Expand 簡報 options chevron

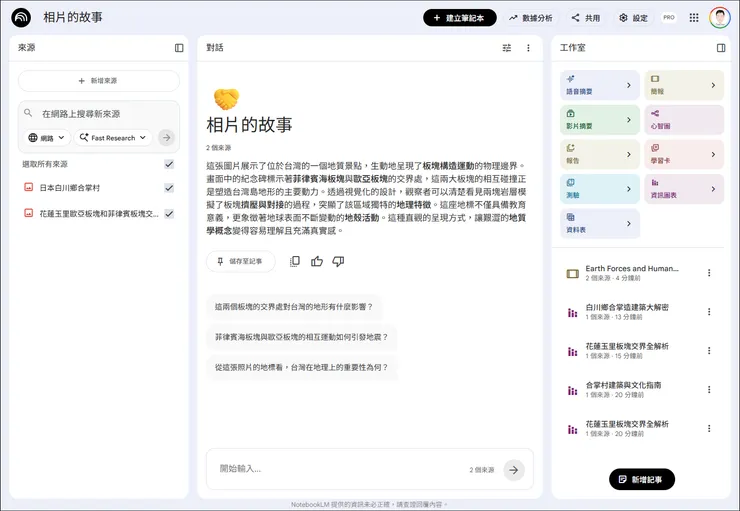click(713, 85)
